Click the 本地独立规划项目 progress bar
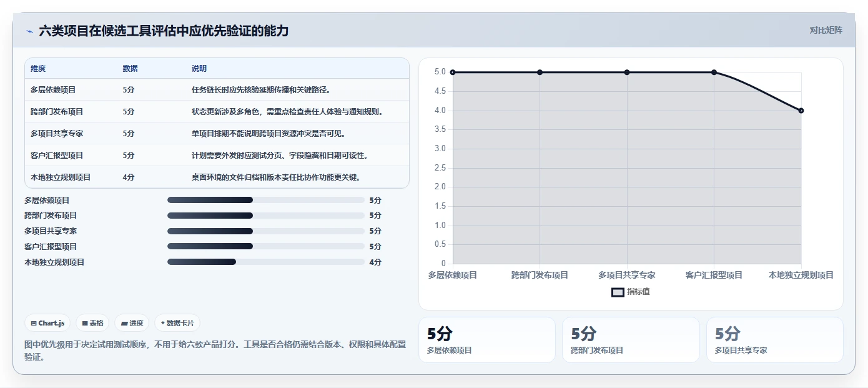Image resolution: width=868 pixels, height=388 pixels. [265, 262]
